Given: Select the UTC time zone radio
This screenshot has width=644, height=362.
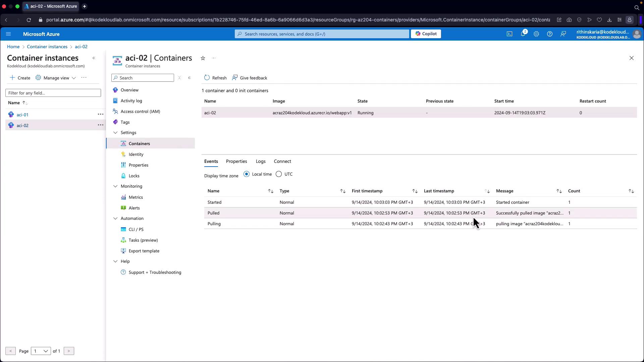Looking at the screenshot, I should 279,174.
